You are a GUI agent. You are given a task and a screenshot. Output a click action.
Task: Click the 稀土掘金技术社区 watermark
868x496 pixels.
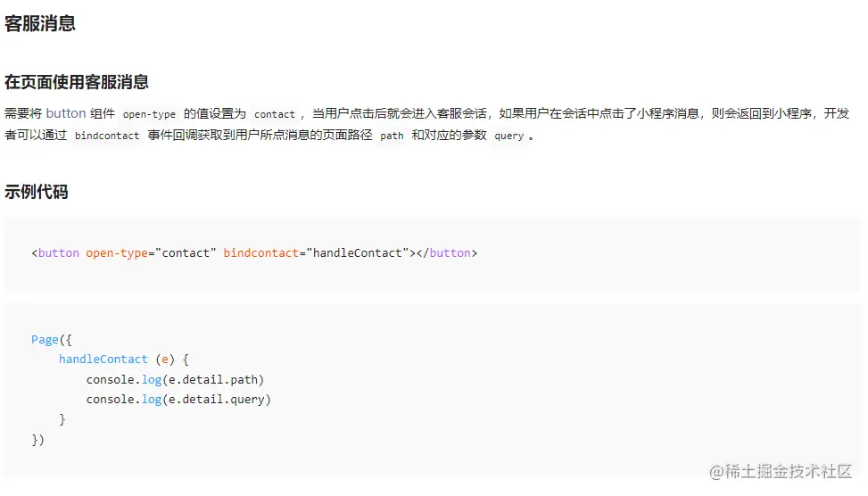coord(781,471)
